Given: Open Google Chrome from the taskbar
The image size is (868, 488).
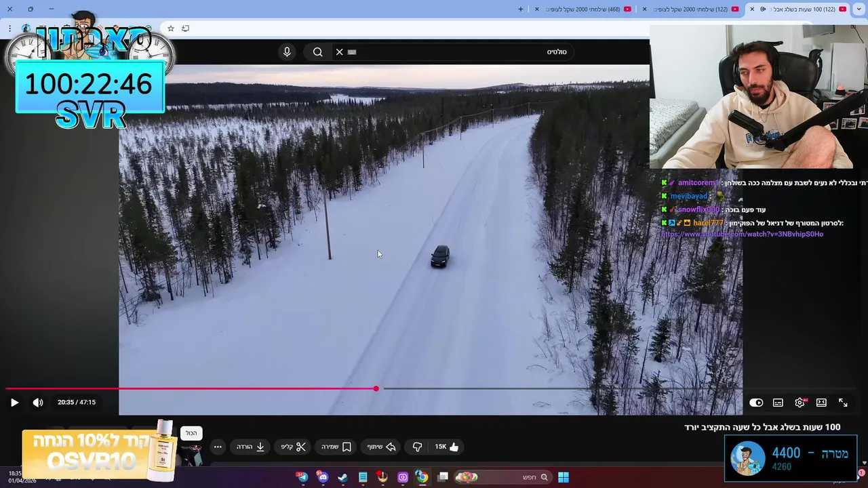Looking at the screenshot, I should pyautogui.click(x=422, y=477).
